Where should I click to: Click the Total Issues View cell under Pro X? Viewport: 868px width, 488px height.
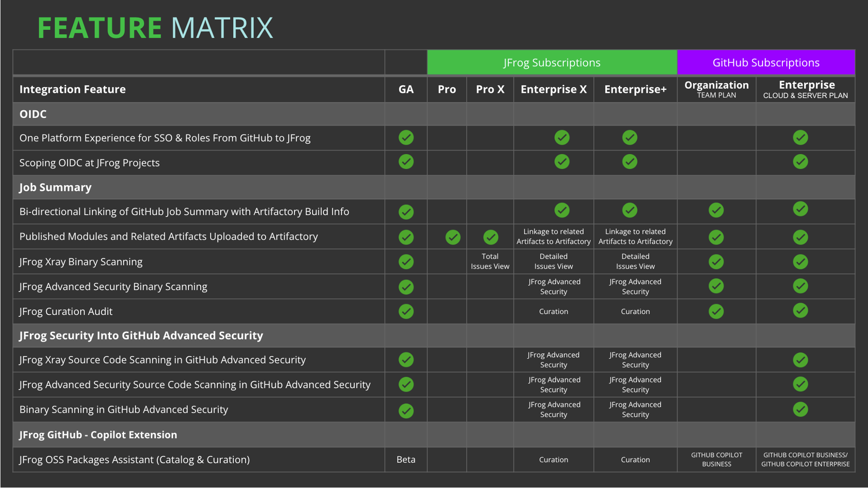[490, 261]
